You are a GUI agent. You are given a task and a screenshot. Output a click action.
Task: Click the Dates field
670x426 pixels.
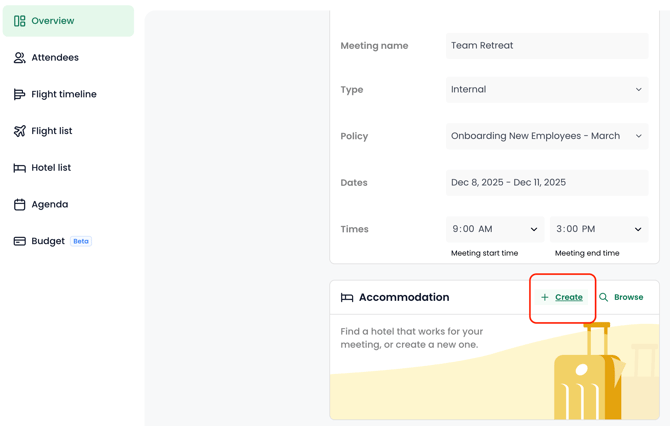547,183
